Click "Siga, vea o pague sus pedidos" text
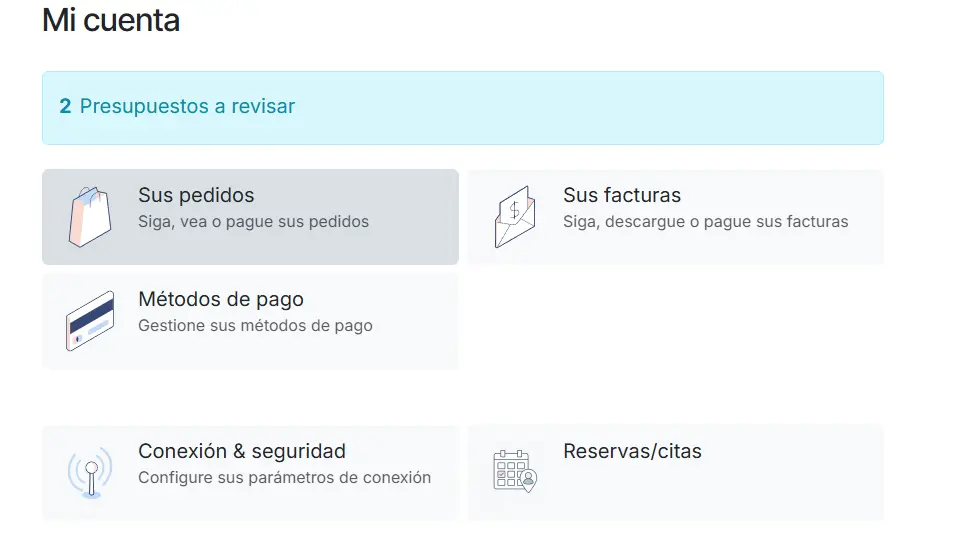The image size is (959, 557). (x=253, y=222)
